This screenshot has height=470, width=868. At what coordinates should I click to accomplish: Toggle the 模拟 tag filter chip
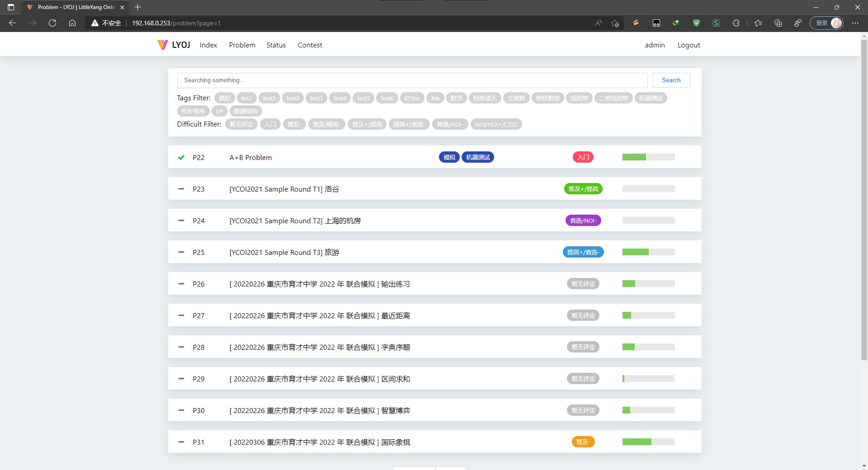click(224, 98)
